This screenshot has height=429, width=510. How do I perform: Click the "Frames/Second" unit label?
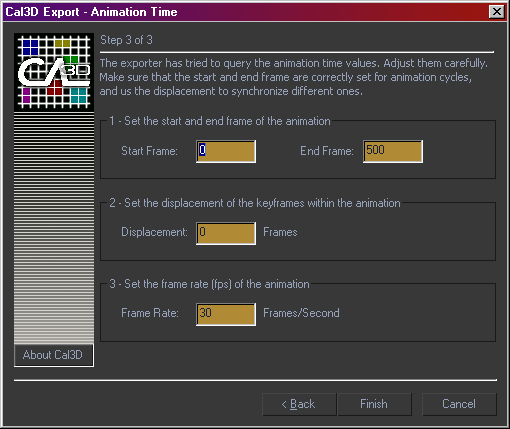click(301, 313)
